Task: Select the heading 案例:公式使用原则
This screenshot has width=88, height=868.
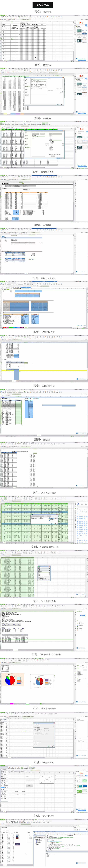Action: point(43,172)
